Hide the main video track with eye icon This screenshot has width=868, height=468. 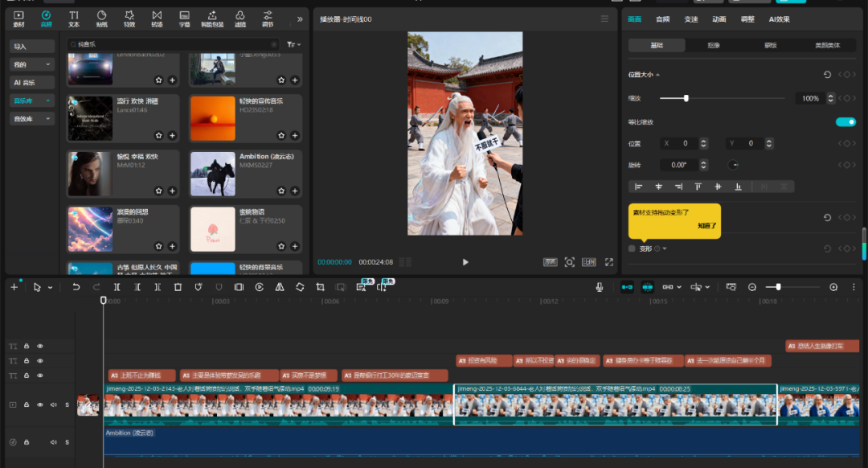[x=40, y=404]
